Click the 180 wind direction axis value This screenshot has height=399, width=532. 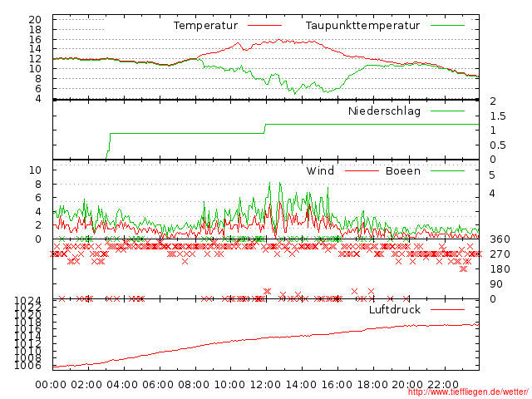click(x=500, y=269)
